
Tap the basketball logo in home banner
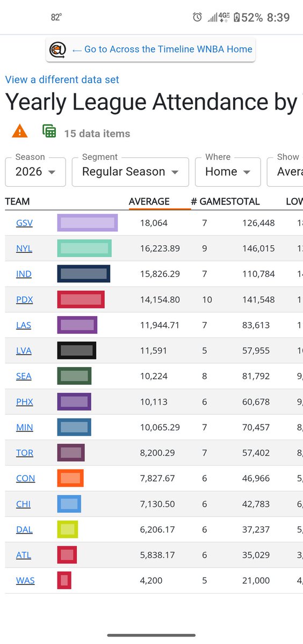click(57, 49)
